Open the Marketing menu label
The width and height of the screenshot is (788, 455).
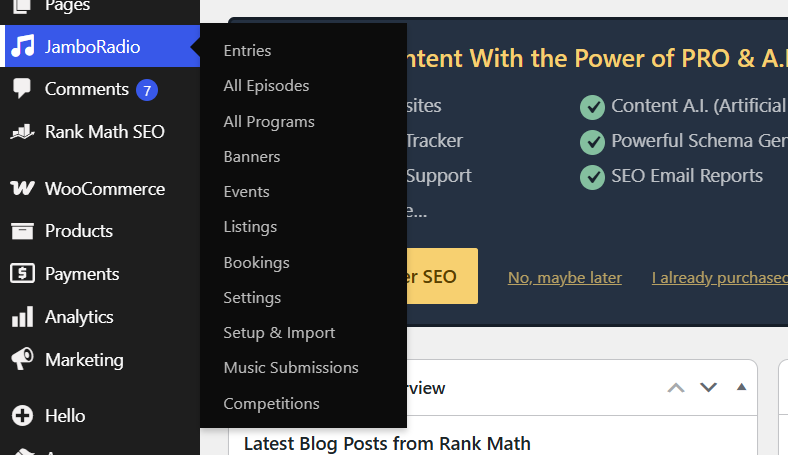(84, 360)
